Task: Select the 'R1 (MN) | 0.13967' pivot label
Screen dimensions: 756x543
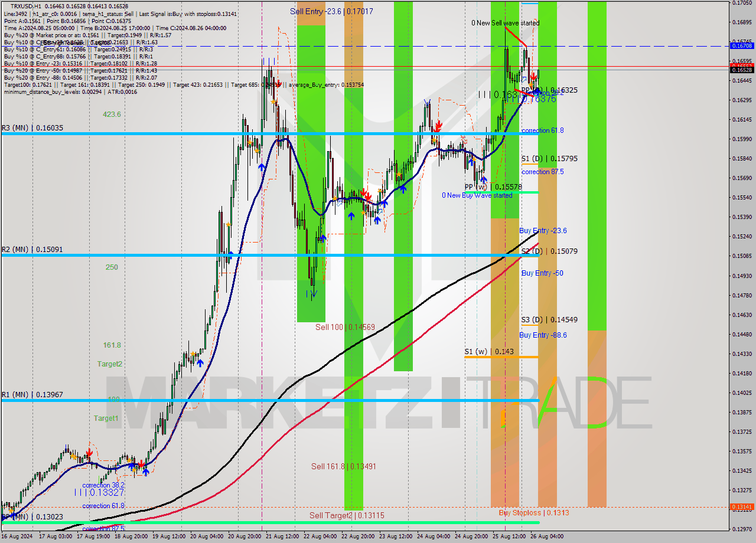Action: 32,394
